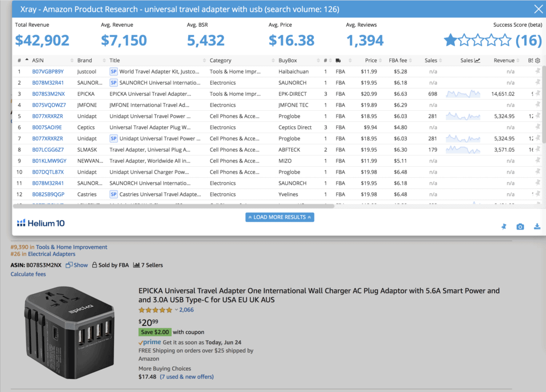The height and width of the screenshot is (392, 546).
Task: Select the Yvelines BuyBox cell
Action: pos(288,194)
